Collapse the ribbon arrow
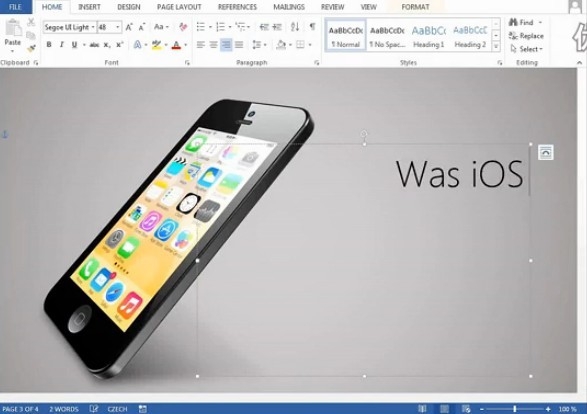 (x=580, y=63)
